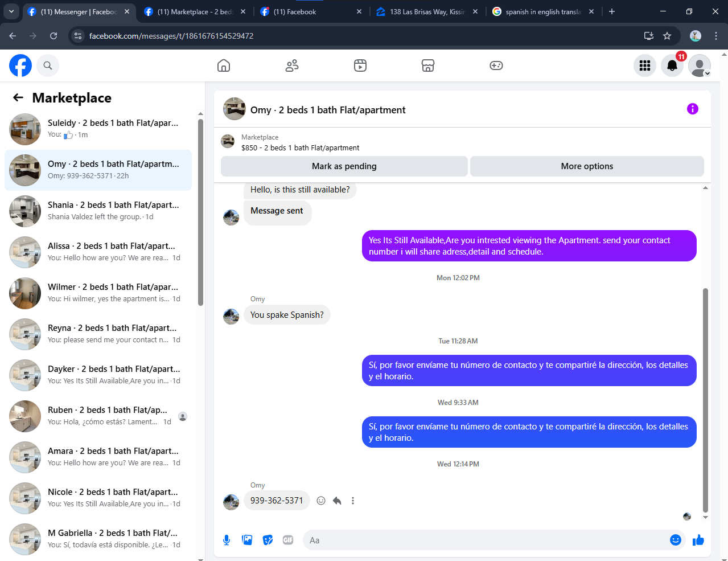The image size is (728, 561).
Task: Open a new browser tab
Action: pyautogui.click(x=612, y=11)
